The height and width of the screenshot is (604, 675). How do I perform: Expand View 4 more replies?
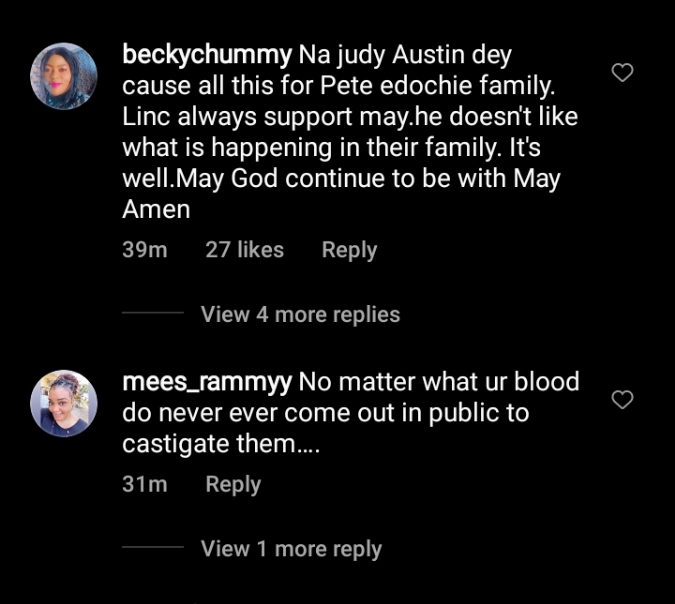coord(300,314)
